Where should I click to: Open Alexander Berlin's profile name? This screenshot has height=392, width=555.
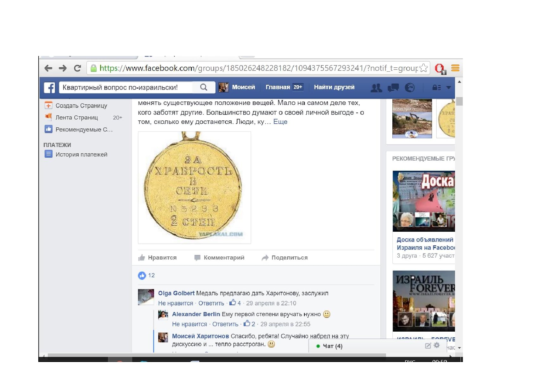point(196,314)
